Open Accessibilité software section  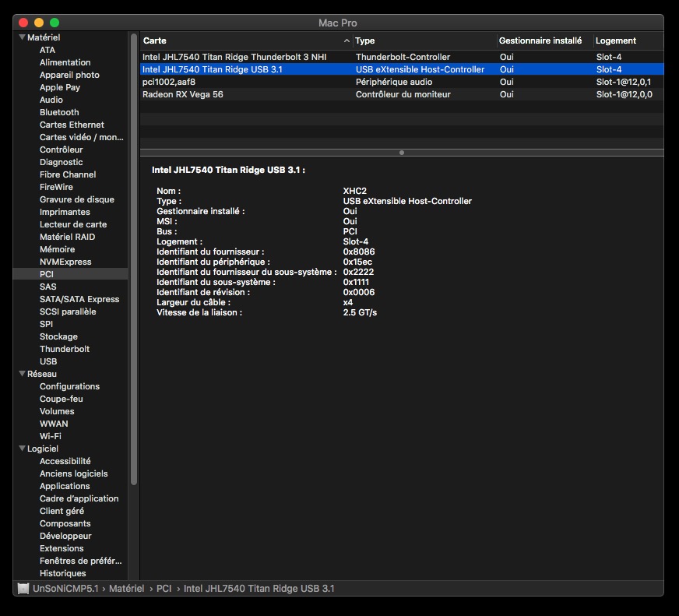pos(65,461)
